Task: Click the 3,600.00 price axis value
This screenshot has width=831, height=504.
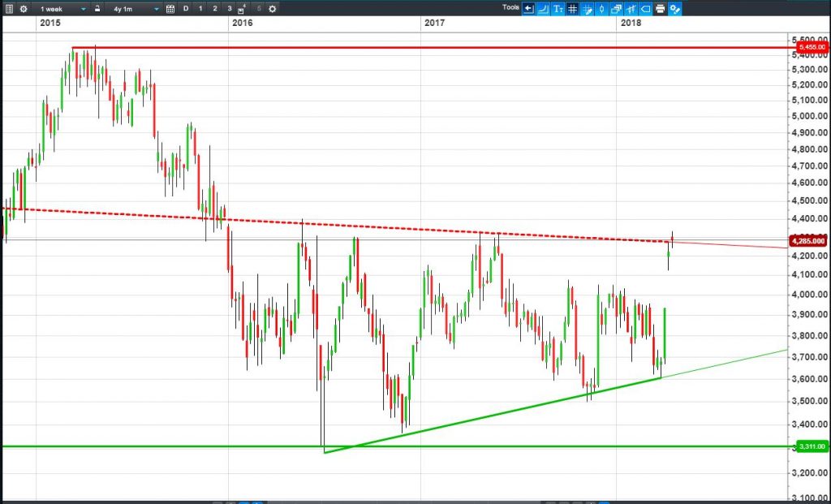Action: coord(811,379)
